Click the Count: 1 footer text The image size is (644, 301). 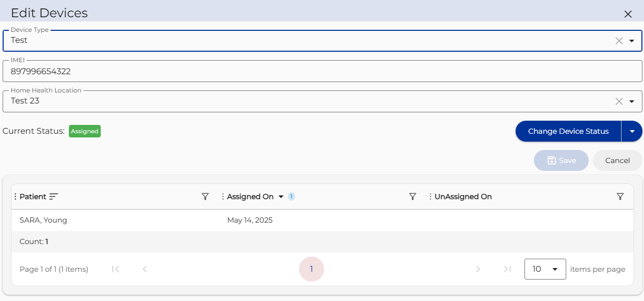[34, 241]
